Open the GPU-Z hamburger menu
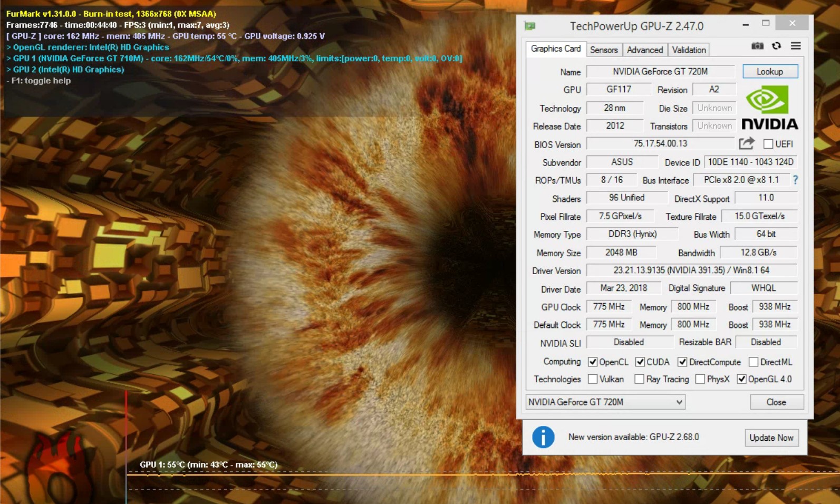This screenshot has width=840, height=504. pos(796,46)
